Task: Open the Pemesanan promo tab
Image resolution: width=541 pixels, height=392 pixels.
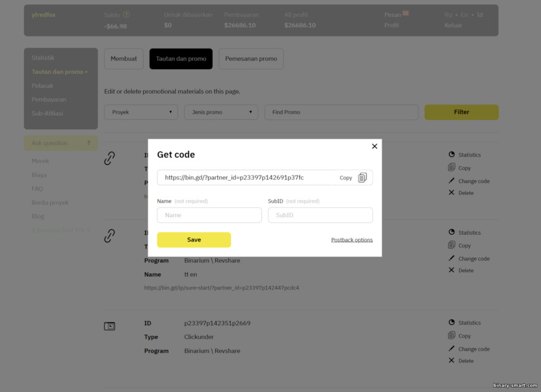Action: pyautogui.click(x=251, y=59)
